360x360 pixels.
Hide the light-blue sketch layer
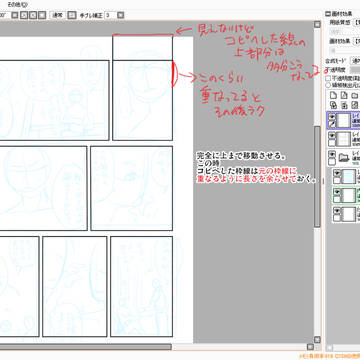338,173
